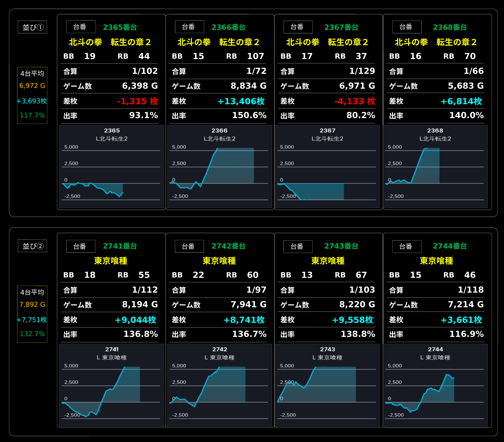Click the 4台平均 difference +7,751枚
Image resolution: width=504 pixels, height=442 pixels.
coord(32,320)
